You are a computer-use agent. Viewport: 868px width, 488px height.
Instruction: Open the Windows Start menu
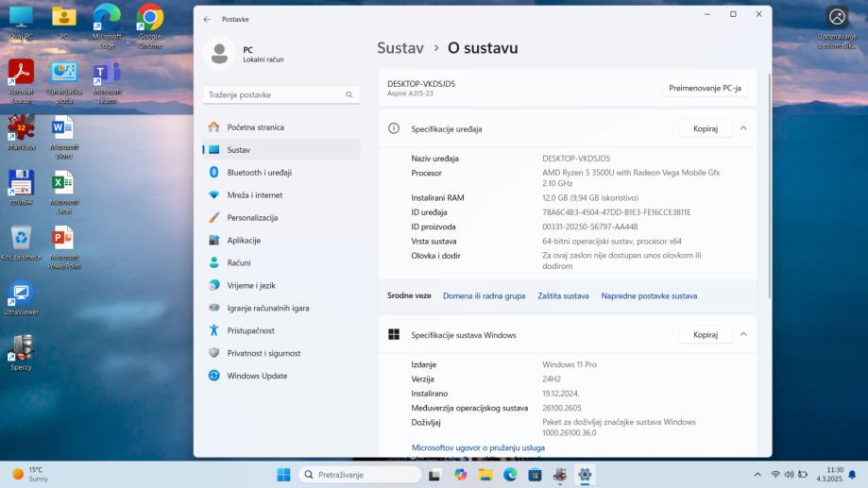pos(283,474)
